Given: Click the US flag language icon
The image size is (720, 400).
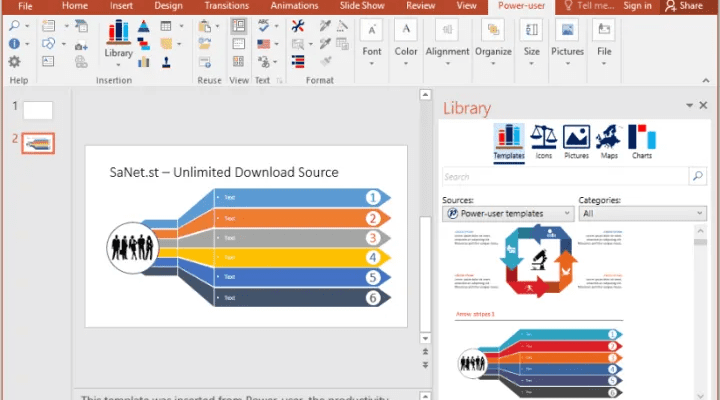Looking at the screenshot, I should (264, 44).
